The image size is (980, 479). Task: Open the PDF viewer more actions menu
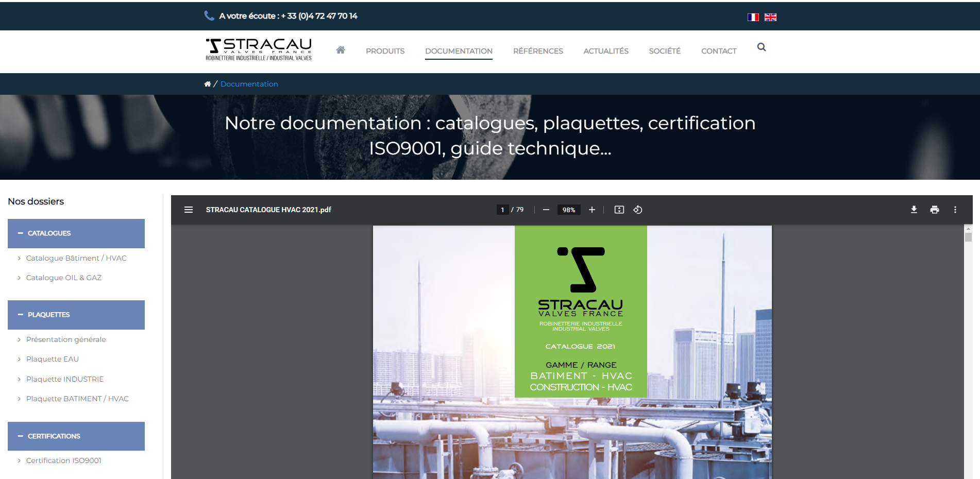tap(955, 210)
